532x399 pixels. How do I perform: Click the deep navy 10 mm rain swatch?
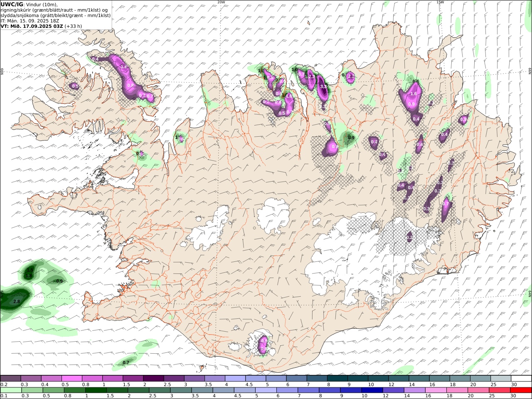(372, 390)
